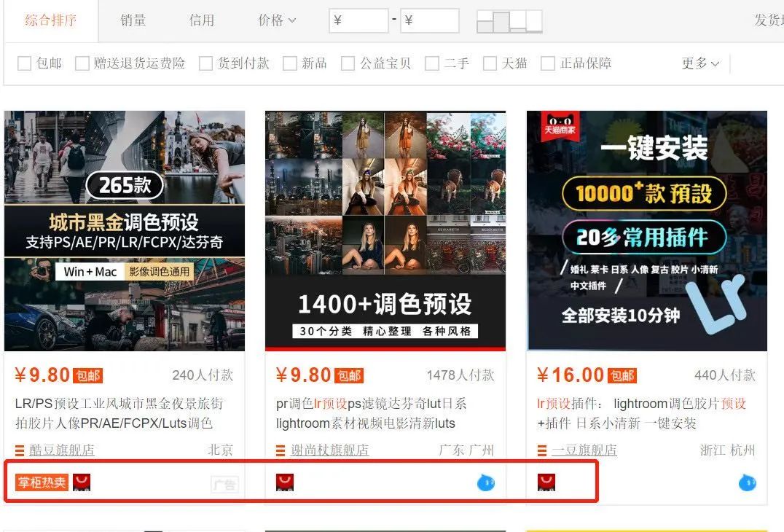Enable the 赠送退货运费险 filter
The image size is (784, 532).
82,63
